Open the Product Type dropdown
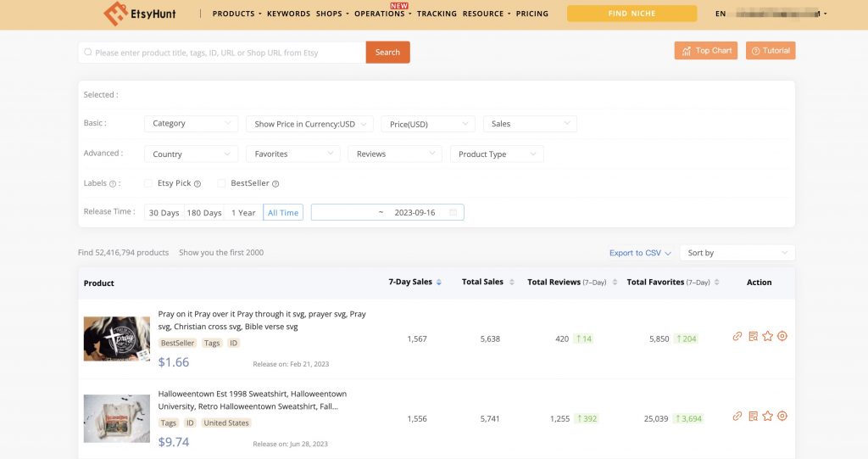Screen dimensions: 868x459 click(497, 154)
